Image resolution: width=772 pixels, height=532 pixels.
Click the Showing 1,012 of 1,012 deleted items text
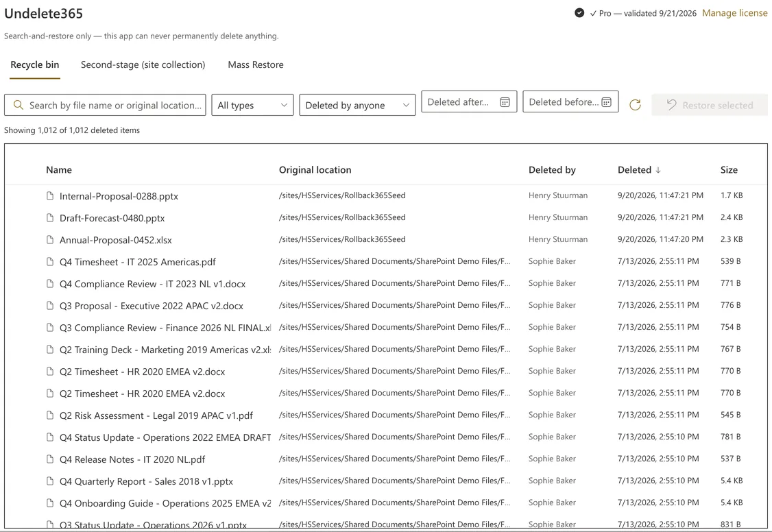[72, 130]
